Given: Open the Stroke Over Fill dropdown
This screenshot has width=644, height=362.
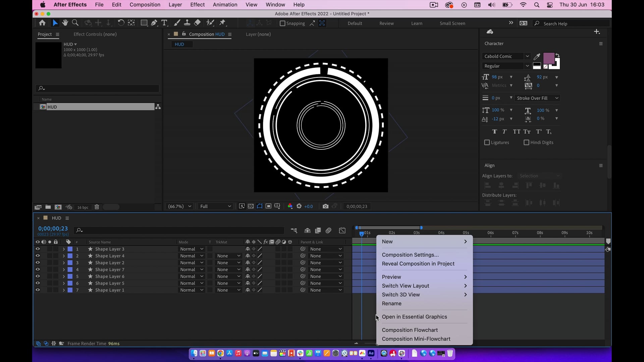Looking at the screenshot, I should (x=537, y=98).
